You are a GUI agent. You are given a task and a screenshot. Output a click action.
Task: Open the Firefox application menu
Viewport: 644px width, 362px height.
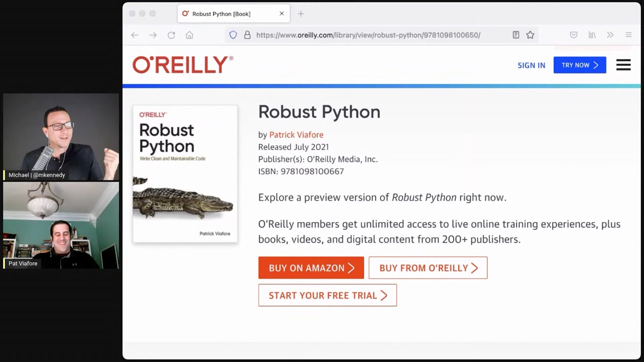click(x=628, y=35)
